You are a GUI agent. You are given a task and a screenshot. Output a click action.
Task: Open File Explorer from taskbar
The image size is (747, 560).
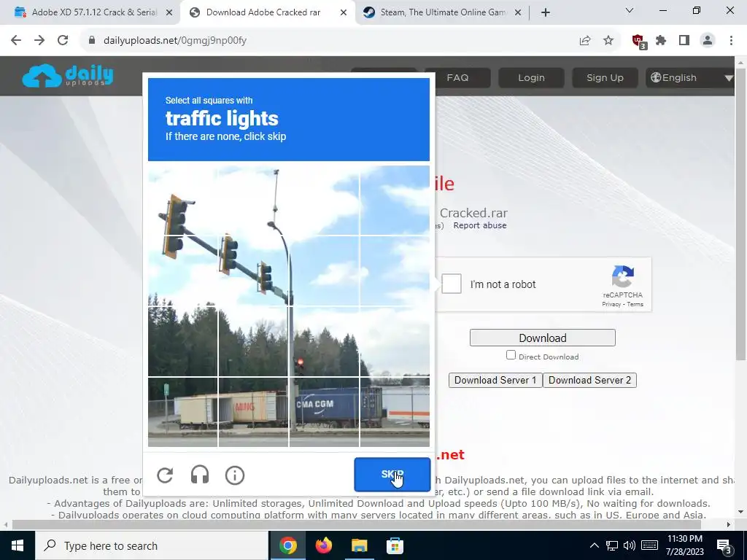click(359, 545)
